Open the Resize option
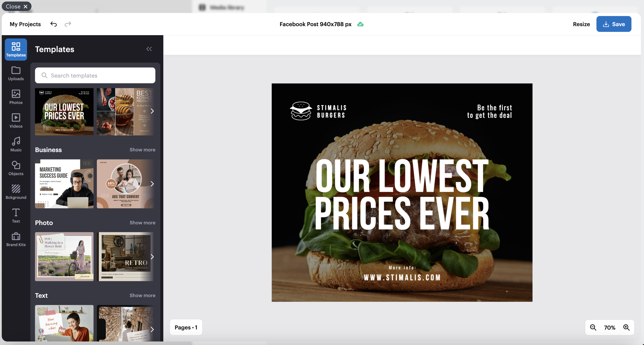The height and width of the screenshot is (345, 644). click(581, 24)
